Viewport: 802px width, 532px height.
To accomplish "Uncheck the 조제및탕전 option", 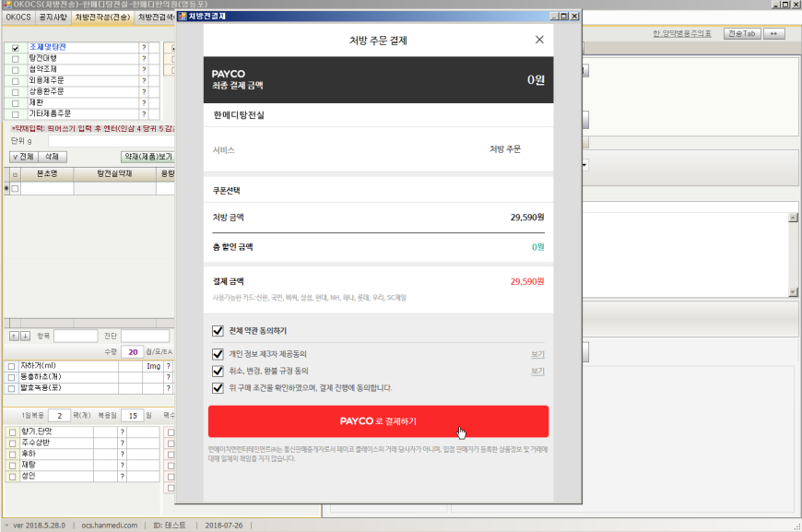I will 16,48.
